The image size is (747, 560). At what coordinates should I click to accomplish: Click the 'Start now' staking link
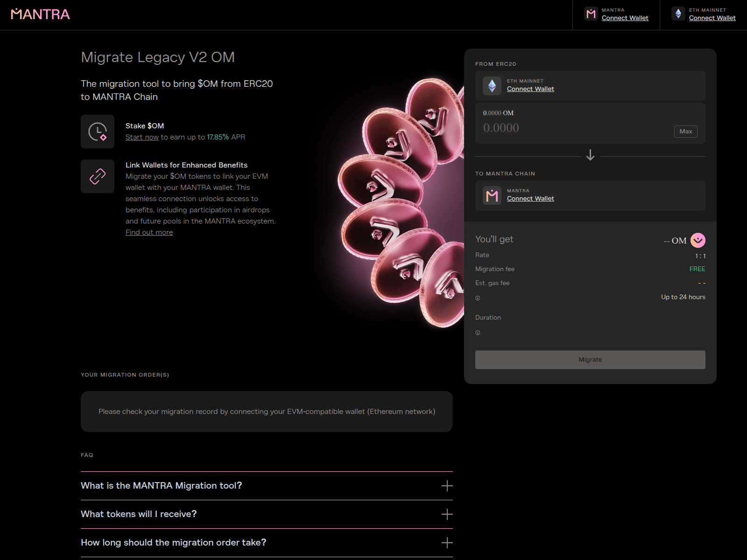click(141, 137)
